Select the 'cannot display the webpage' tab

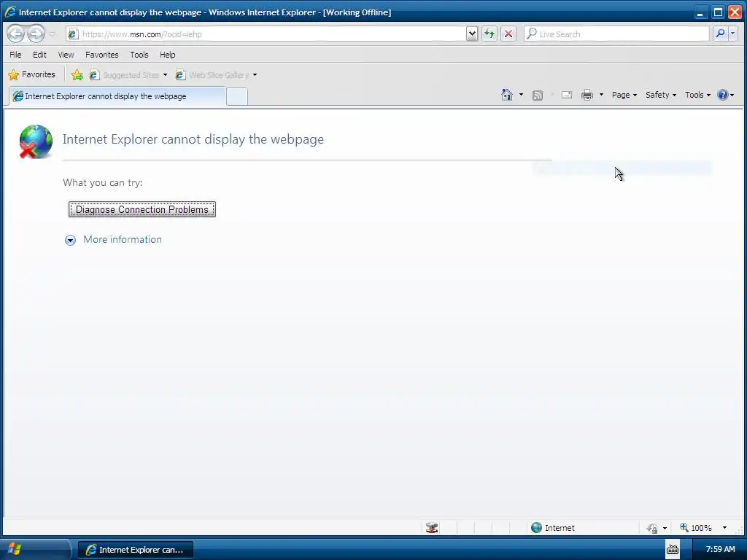point(117,96)
